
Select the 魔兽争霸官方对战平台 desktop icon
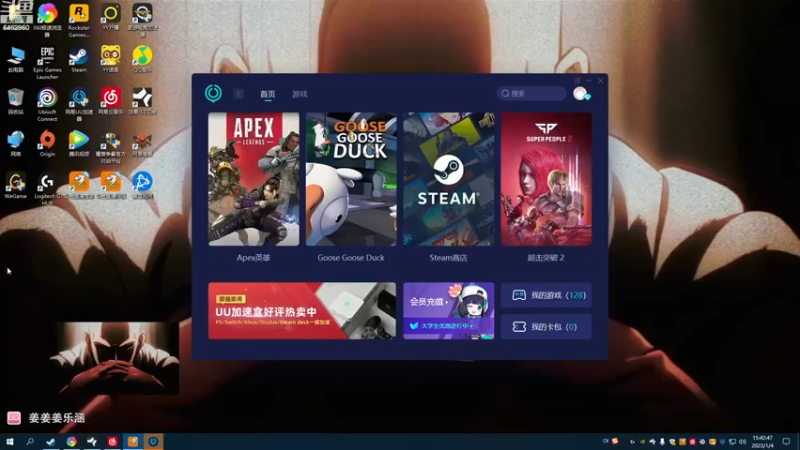110,147
